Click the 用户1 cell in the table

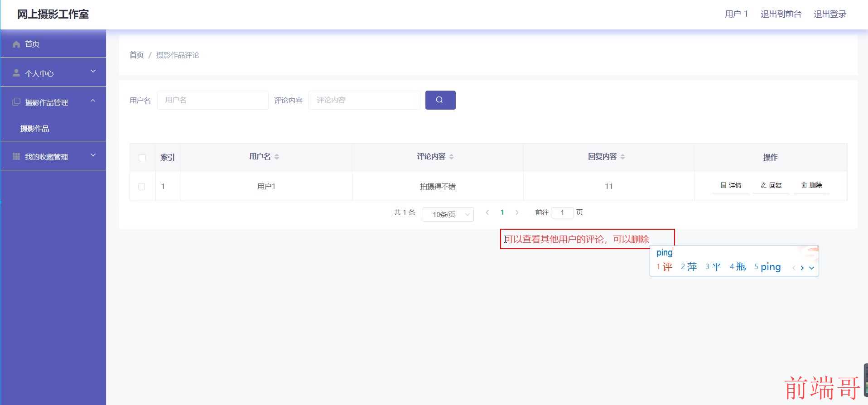pyautogui.click(x=266, y=186)
